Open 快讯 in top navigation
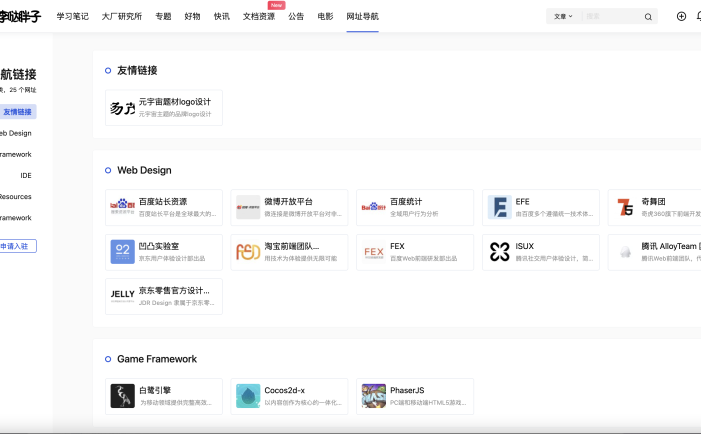Screen dimensions: 701x434 [222, 17]
